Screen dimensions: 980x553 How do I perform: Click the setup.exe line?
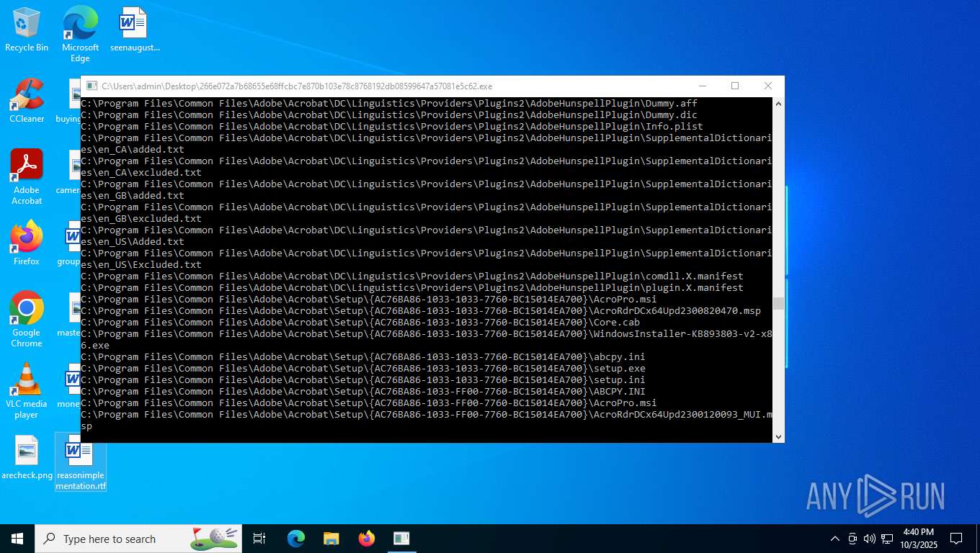click(363, 369)
